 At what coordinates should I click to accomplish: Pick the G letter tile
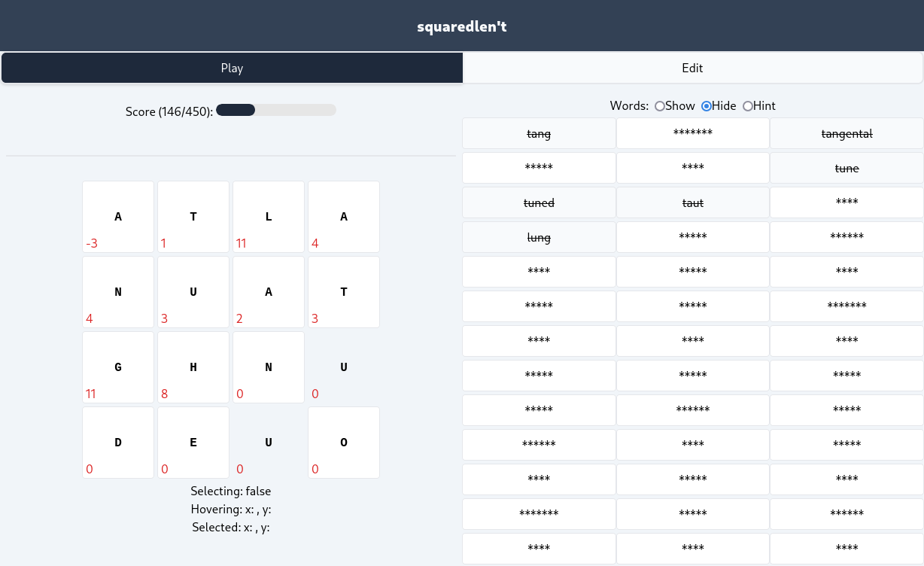pyautogui.click(x=118, y=367)
